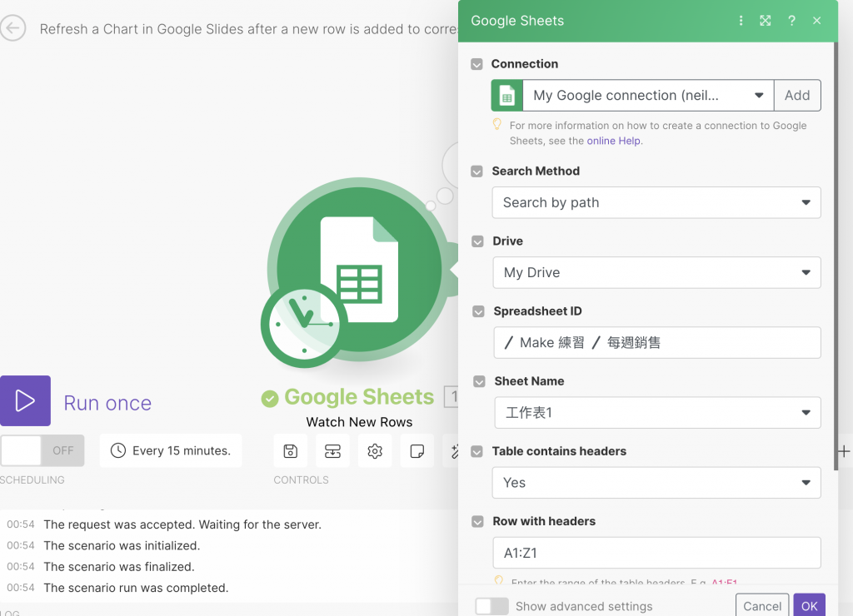Click the plus icon beside the panel

(844, 450)
